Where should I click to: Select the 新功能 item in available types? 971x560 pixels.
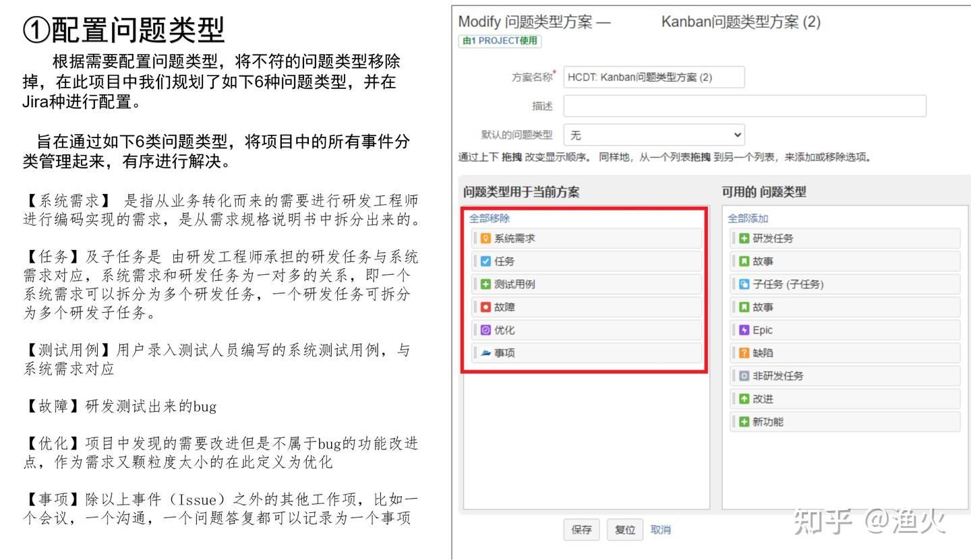click(x=768, y=422)
